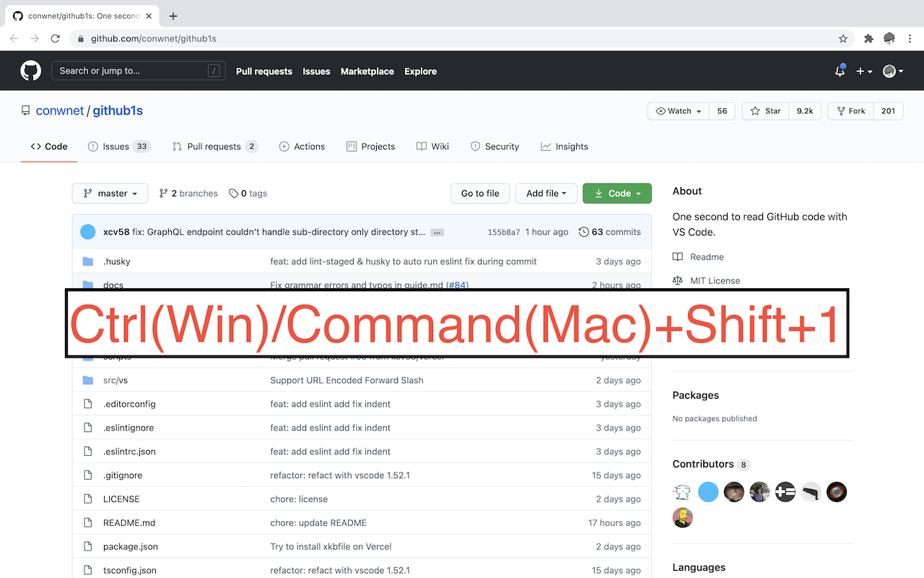Click the MIT License scale icon
924x578 pixels.
679,280
